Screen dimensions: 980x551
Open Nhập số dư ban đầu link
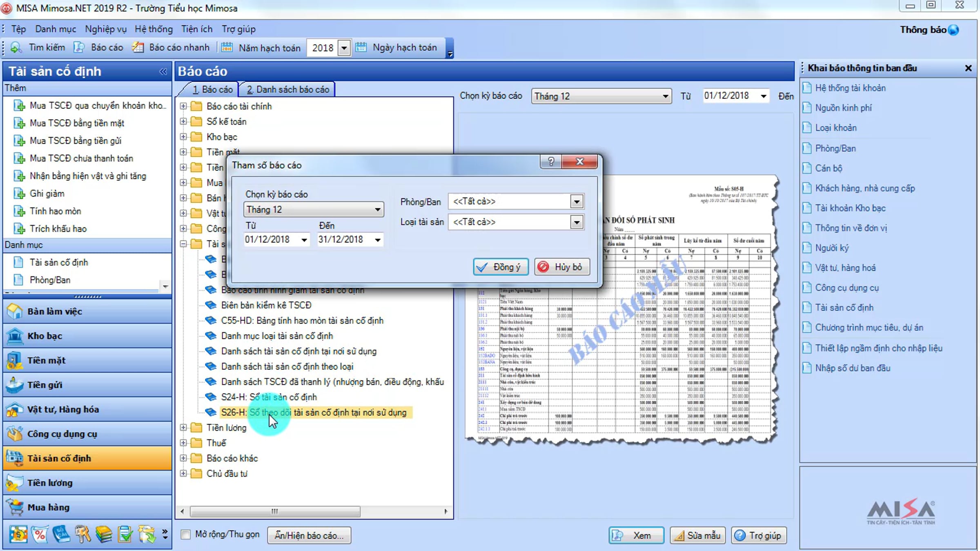coord(853,368)
